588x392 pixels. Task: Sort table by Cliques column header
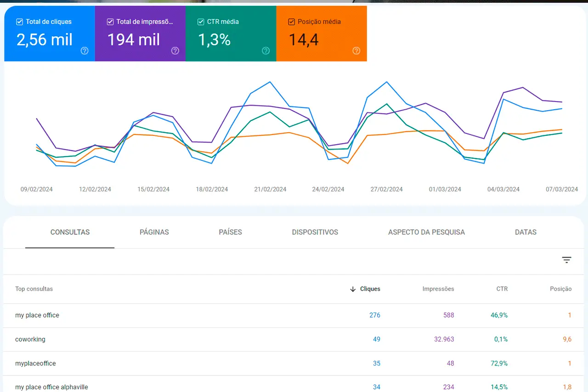point(370,289)
